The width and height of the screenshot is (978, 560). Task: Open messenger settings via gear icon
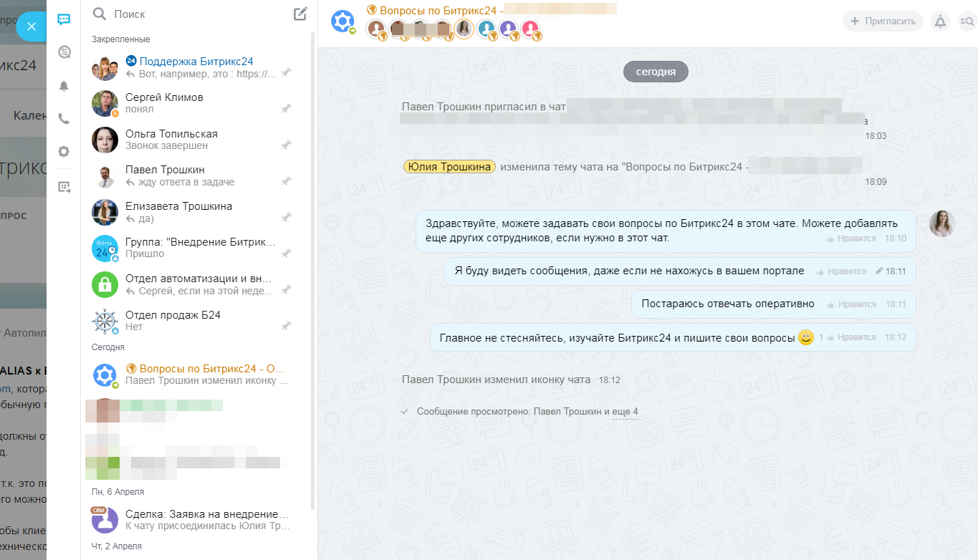point(63,151)
